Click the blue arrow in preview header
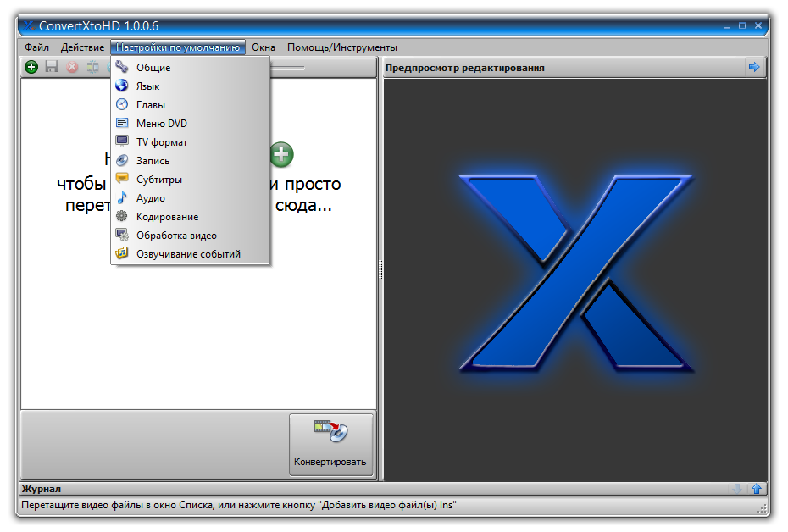The height and width of the screenshot is (532, 788). click(x=754, y=67)
